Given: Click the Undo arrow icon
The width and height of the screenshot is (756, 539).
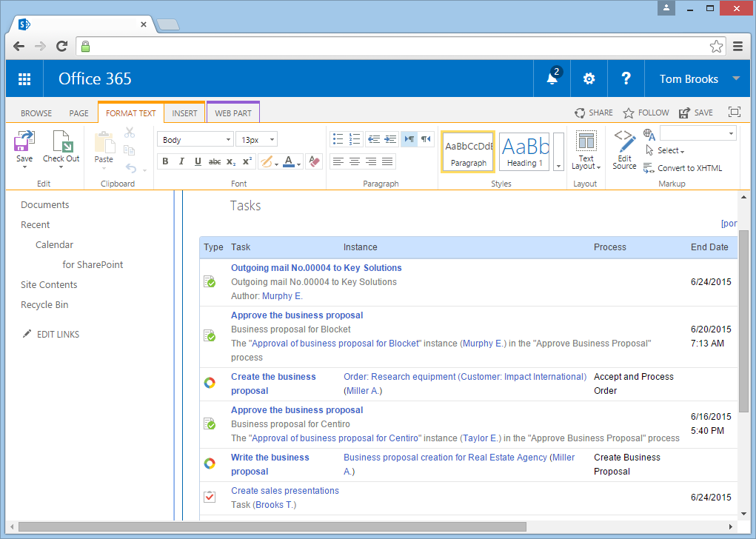Looking at the screenshot, I should [x=130, y=168].
